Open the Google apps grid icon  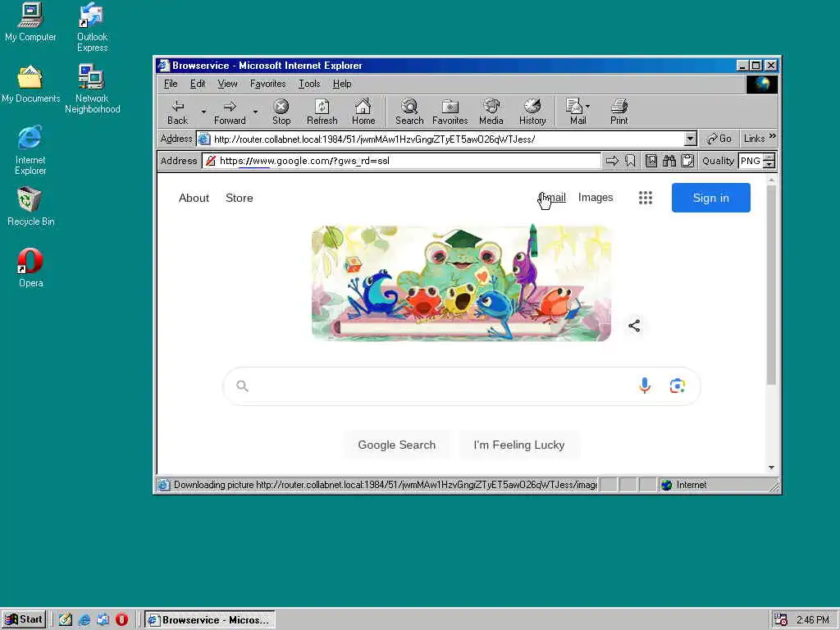tap(646, 198)
